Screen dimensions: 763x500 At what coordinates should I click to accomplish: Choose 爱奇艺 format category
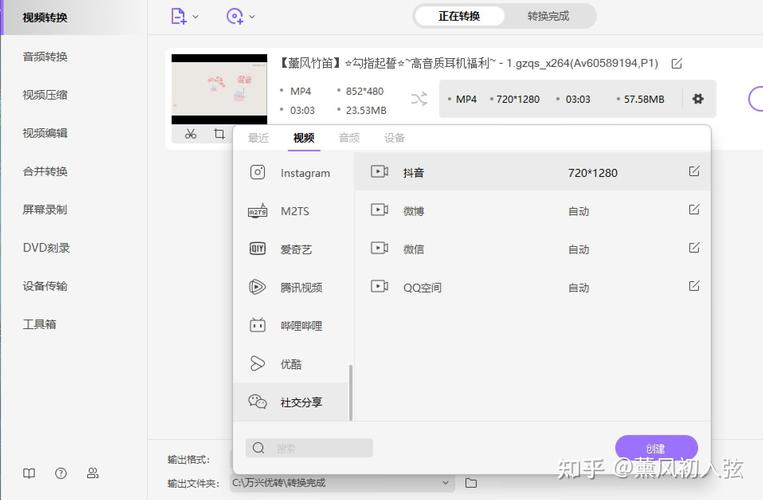293,250
